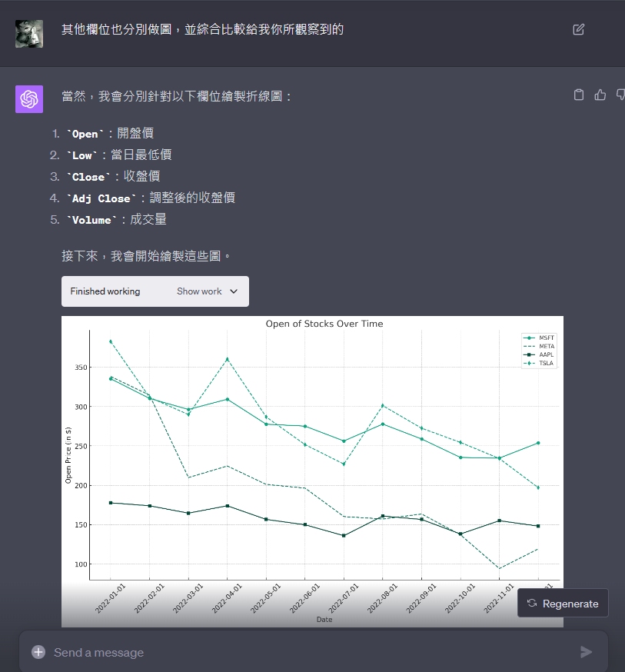Click the plus attachment icon
Viewport: 625px width, 672px height.
tap(38, 652)
